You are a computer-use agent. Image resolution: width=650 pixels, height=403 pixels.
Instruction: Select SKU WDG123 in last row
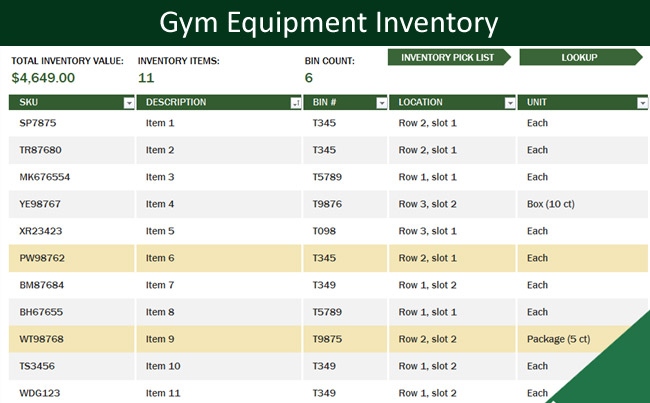point(39,393)
